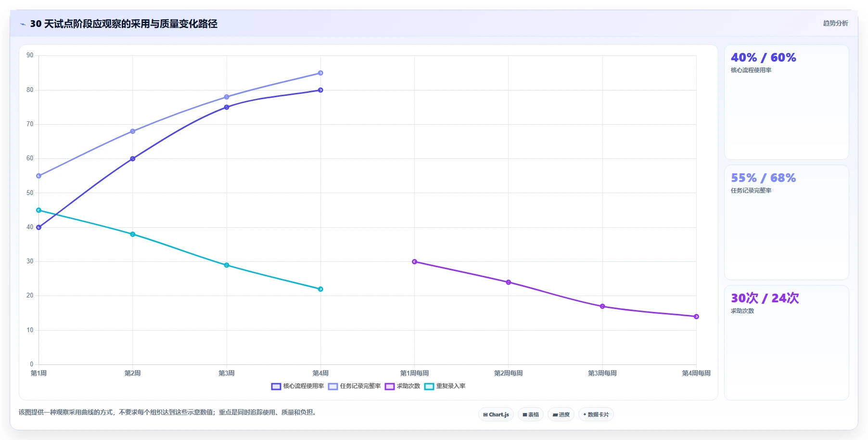Click 任务记录完整率 data point at 第3周
Image resolution: width=868 pixels, height=440 pixels.
227,97
